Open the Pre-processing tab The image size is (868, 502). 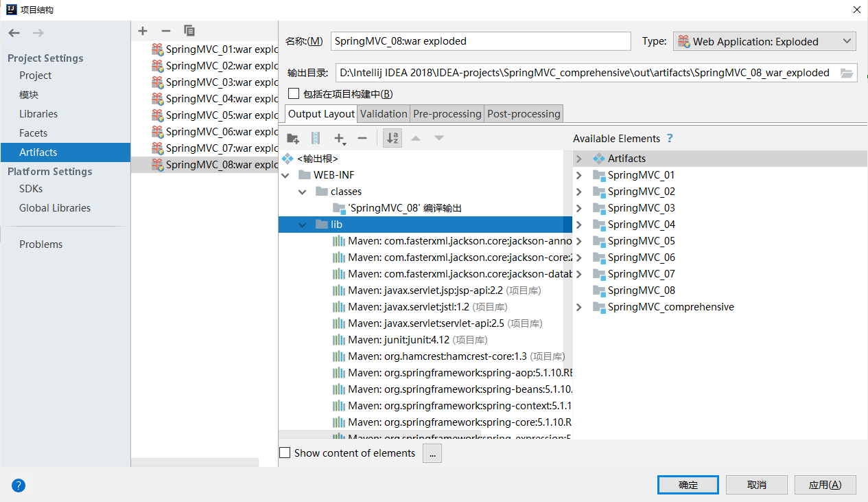click(x=447, y=114)
